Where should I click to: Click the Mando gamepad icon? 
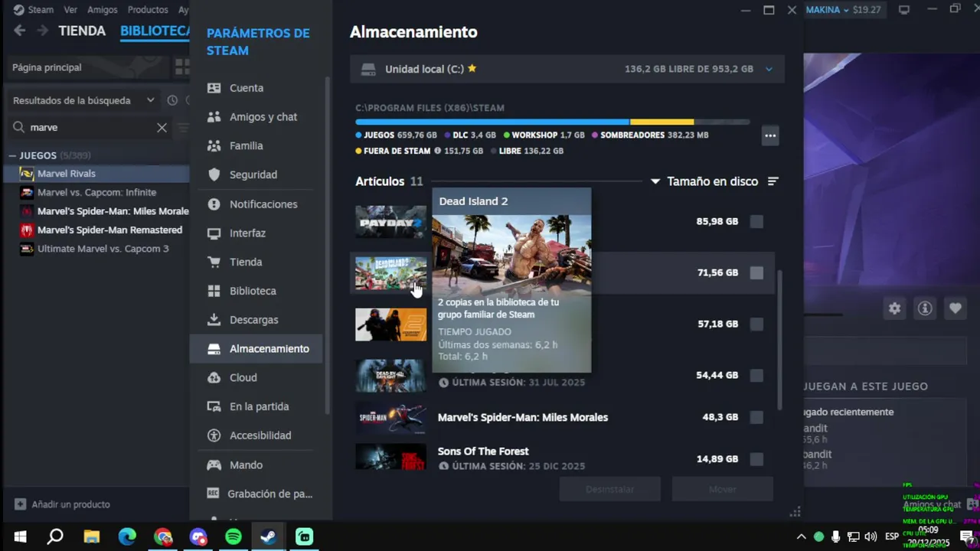coord(214,465)
